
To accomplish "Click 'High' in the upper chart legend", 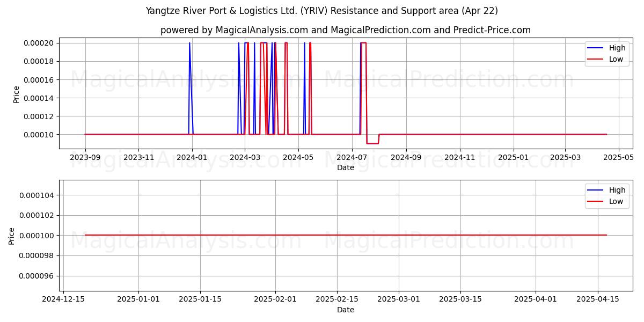I will click(617, 48).
